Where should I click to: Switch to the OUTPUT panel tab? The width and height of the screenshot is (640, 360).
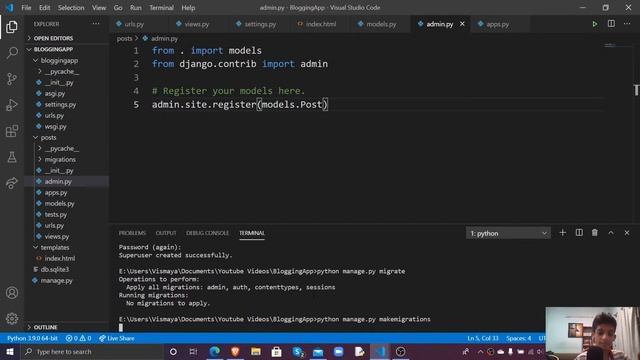pos(166,233)
